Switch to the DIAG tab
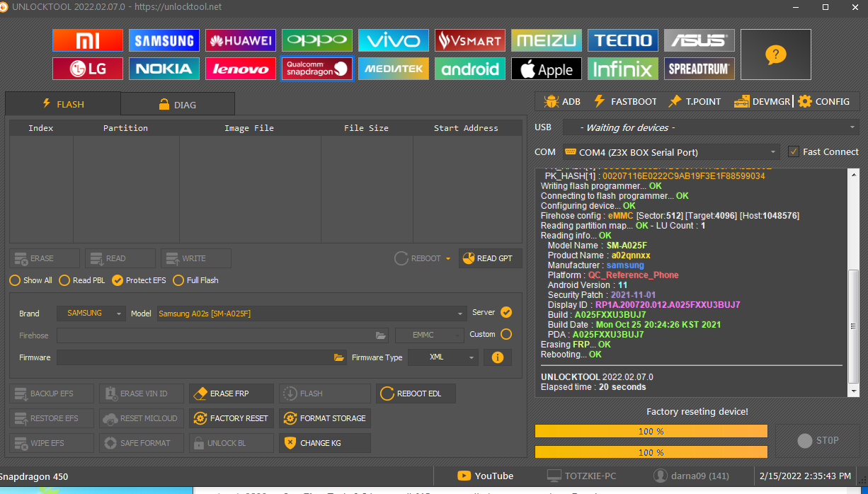 (x=178, y=104)
